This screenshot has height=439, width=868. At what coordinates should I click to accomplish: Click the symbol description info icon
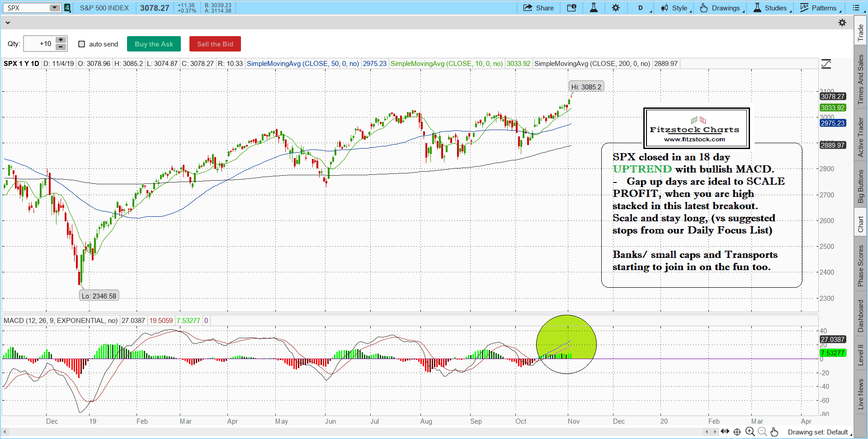(571, 8)
